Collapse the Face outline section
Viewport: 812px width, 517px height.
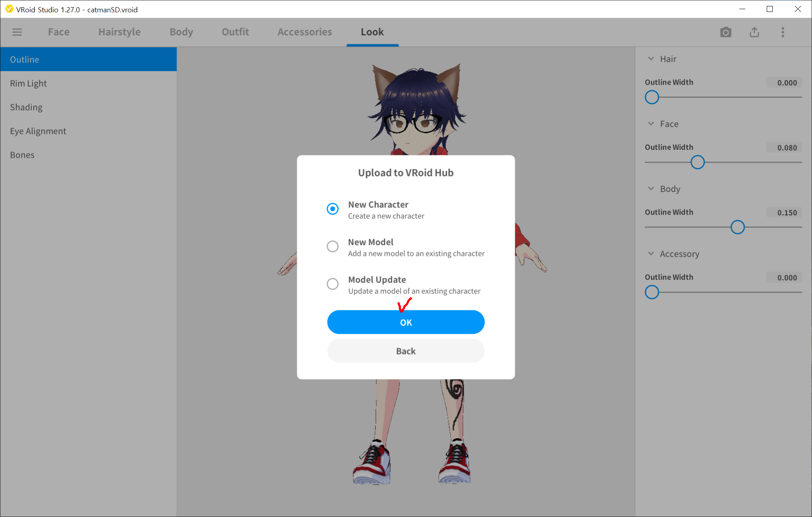click(x=651, y=124)
